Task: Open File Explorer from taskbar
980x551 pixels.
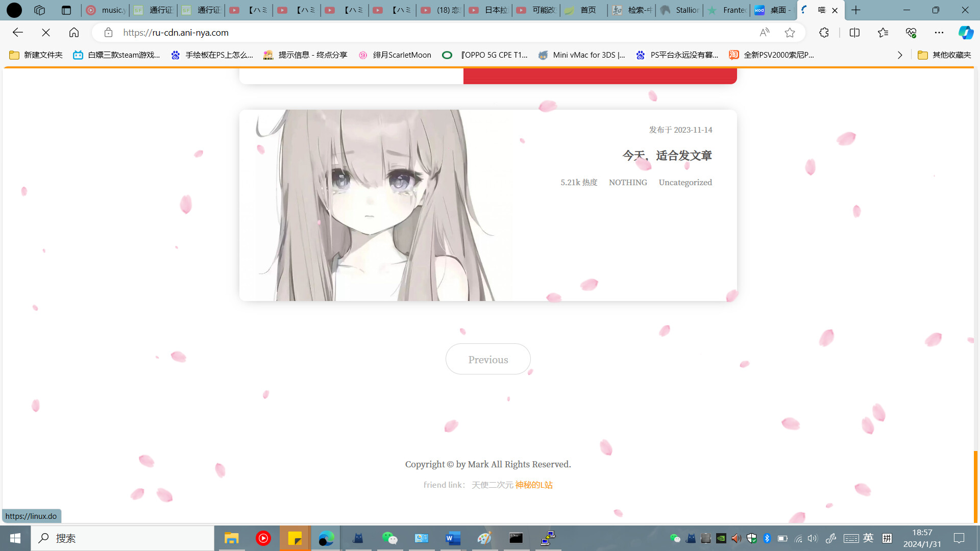Action: pos(231,538)
